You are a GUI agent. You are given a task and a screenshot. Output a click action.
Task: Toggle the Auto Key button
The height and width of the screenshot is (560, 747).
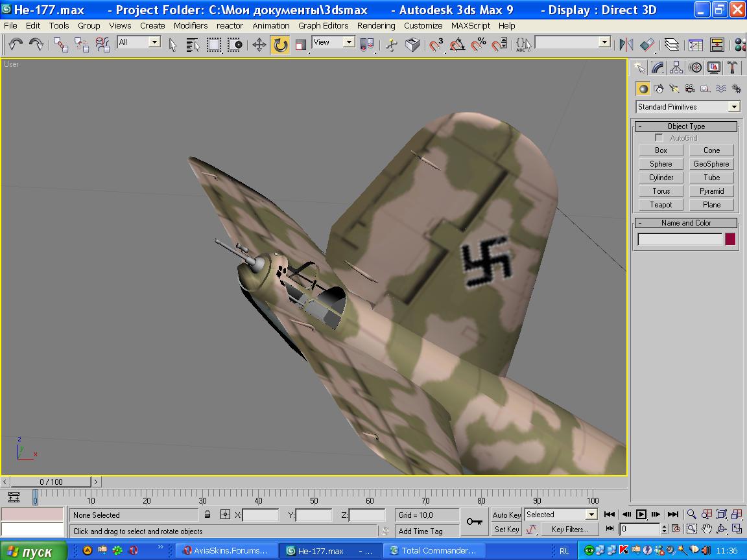click(506, 515)
